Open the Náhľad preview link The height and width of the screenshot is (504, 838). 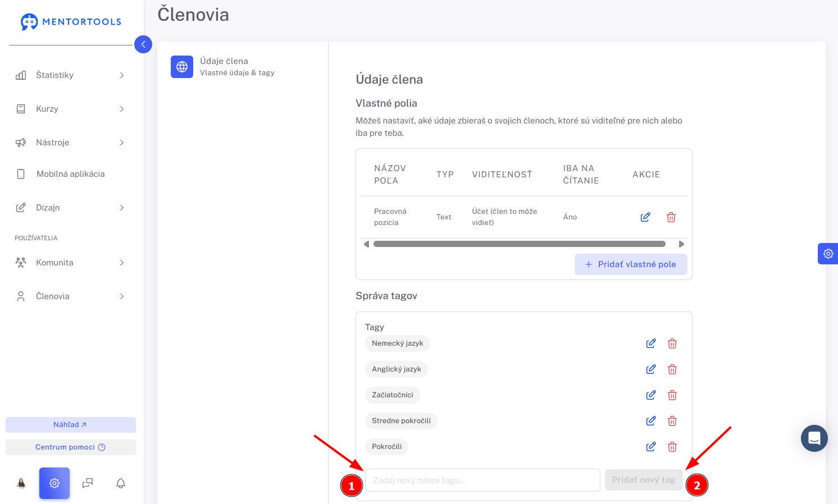[71, 425]
